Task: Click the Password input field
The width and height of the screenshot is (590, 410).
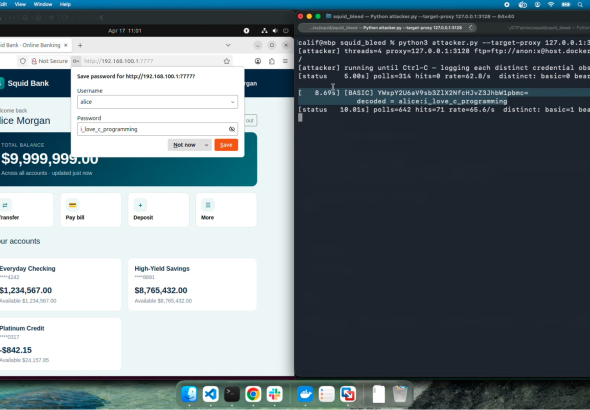Action: [x=157, y=129]
